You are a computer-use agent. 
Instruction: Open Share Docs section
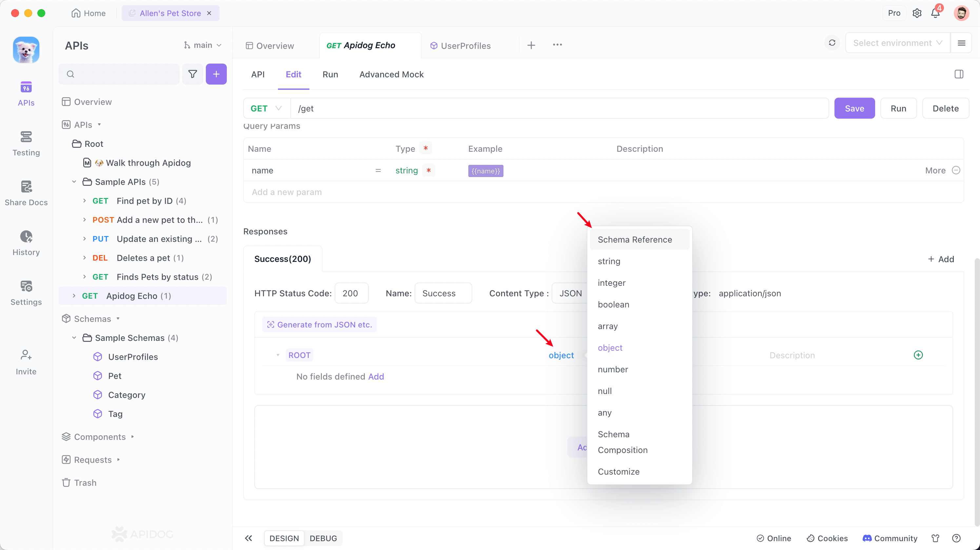tap(26, 193)
